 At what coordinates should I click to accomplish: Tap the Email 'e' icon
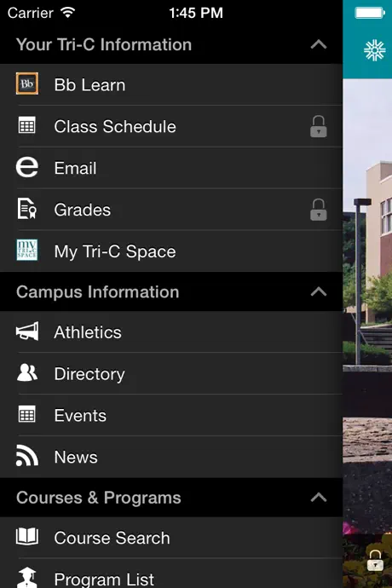[27, 167]
